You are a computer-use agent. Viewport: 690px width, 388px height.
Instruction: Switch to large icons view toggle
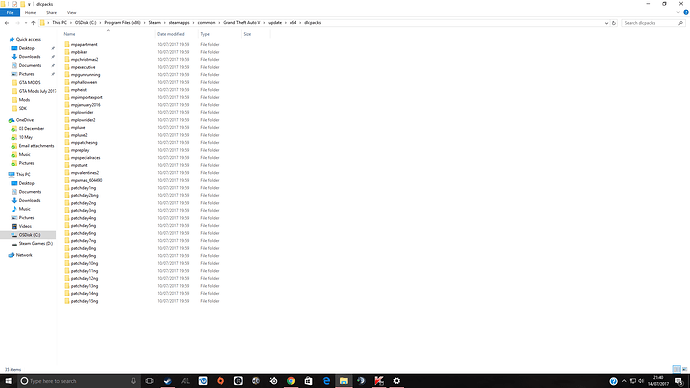tap(684, 369)
